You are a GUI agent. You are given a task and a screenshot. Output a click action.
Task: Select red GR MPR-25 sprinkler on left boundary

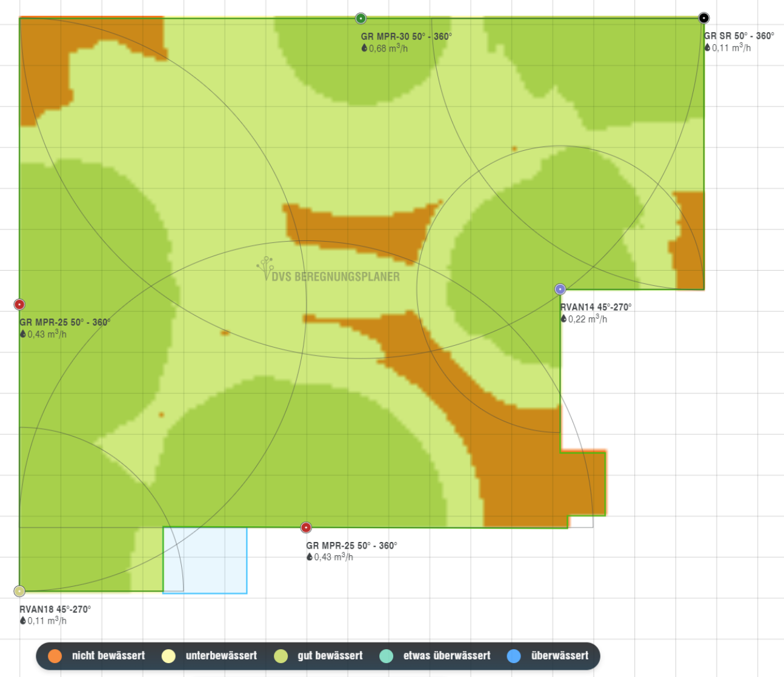point(19,305)
